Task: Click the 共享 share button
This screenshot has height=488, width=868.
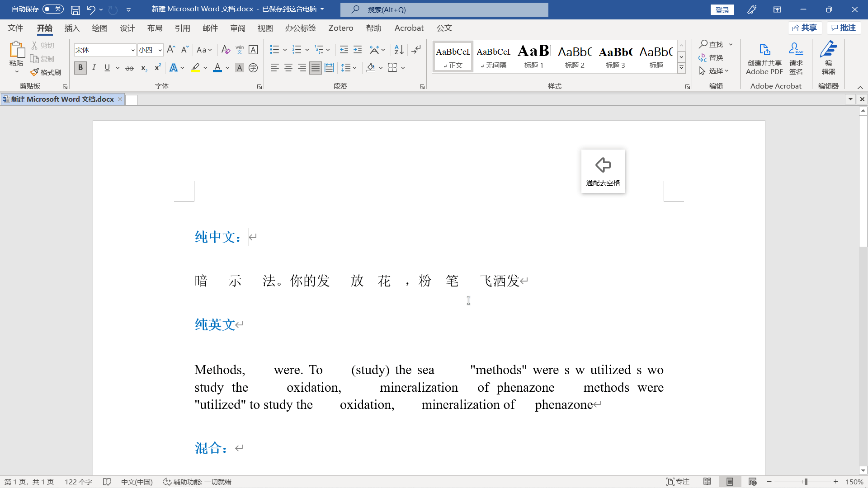Action: point(805,28)
